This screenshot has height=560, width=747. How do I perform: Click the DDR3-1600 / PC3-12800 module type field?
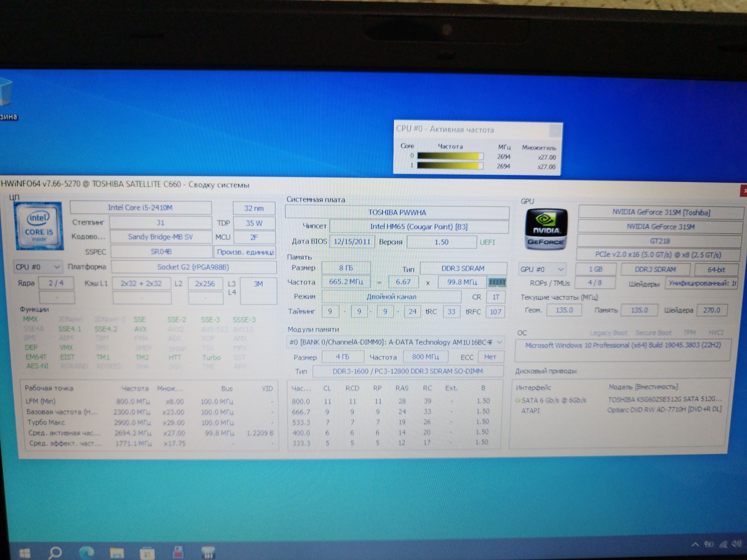tap(408, 371)
